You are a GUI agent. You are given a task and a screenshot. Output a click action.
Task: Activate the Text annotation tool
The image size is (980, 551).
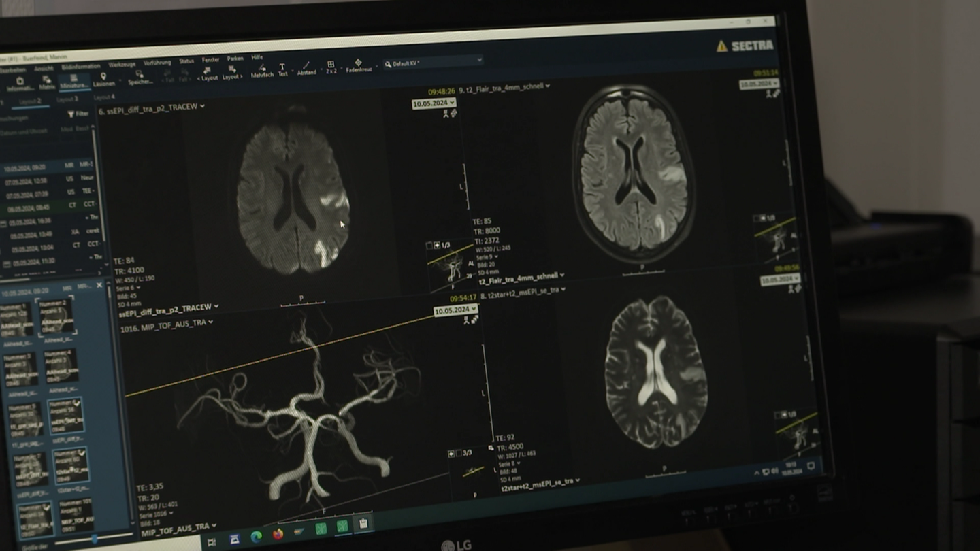click(283, 69)
